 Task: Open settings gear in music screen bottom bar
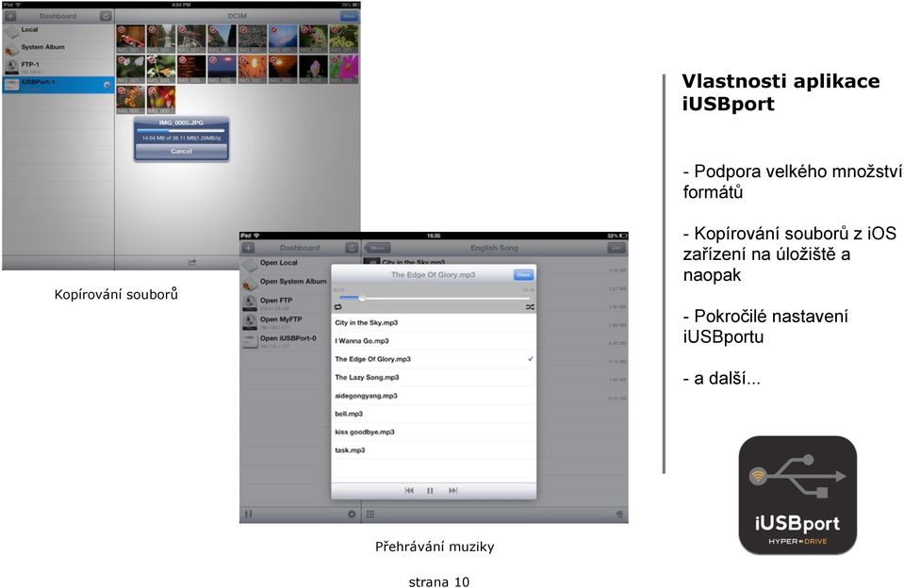tap(352, 514)
